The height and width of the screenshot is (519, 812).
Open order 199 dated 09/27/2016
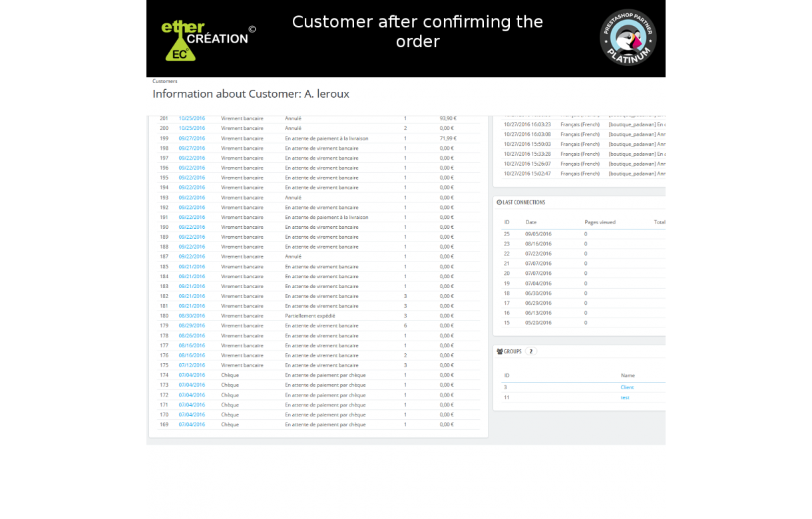192,138
